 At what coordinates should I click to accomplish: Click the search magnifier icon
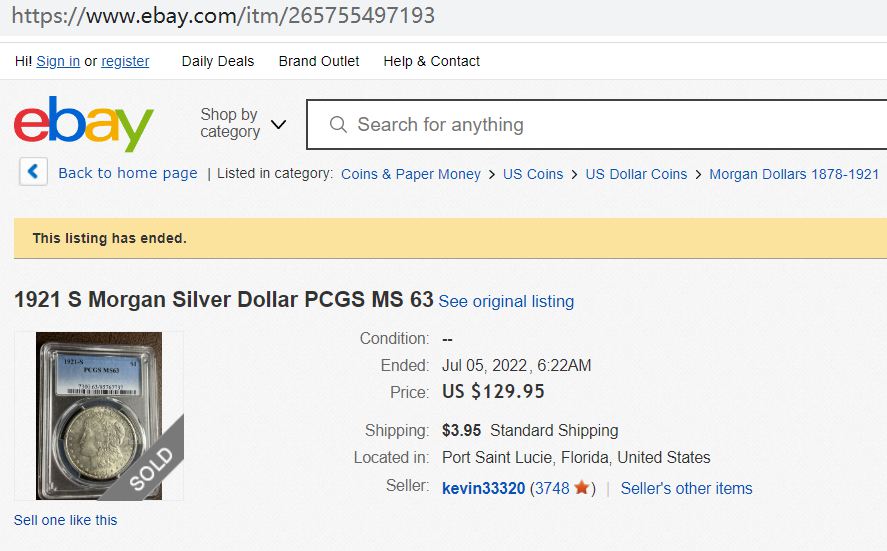click(x=338, y=125)
